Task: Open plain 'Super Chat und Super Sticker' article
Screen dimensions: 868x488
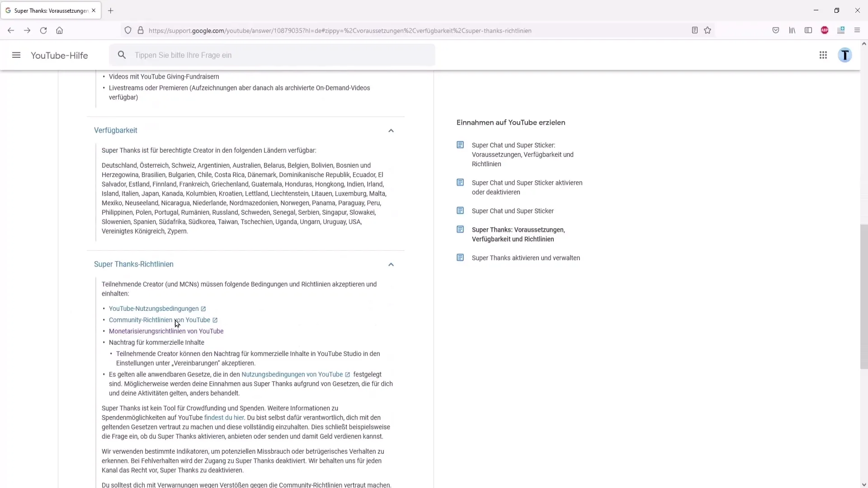Action: (x=513, y=211)
